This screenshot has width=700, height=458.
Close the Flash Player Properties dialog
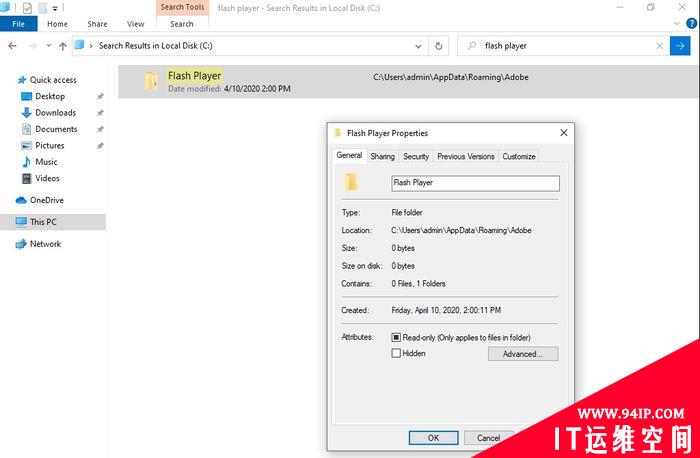(564, 133)
